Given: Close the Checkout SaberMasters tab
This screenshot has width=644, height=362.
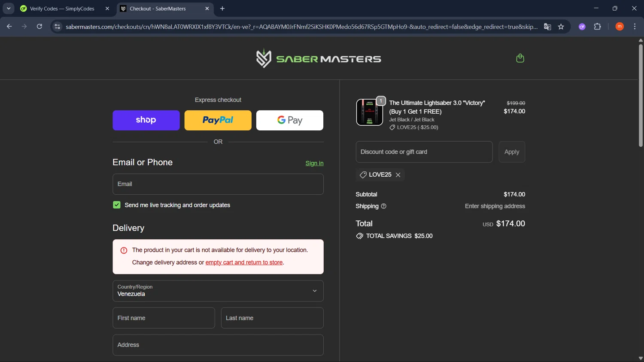Looking at the screenshot, I should pos(207,9).
